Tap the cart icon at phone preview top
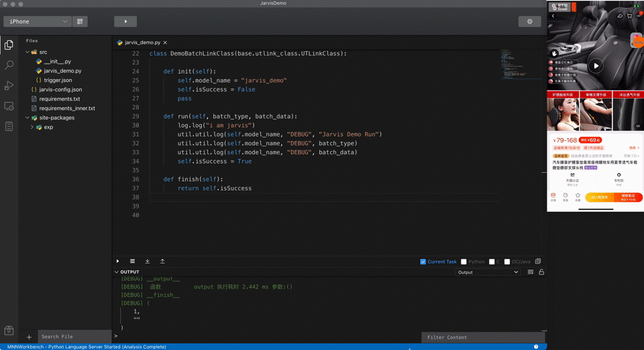The image size is (644, 350). pos(630,16)
